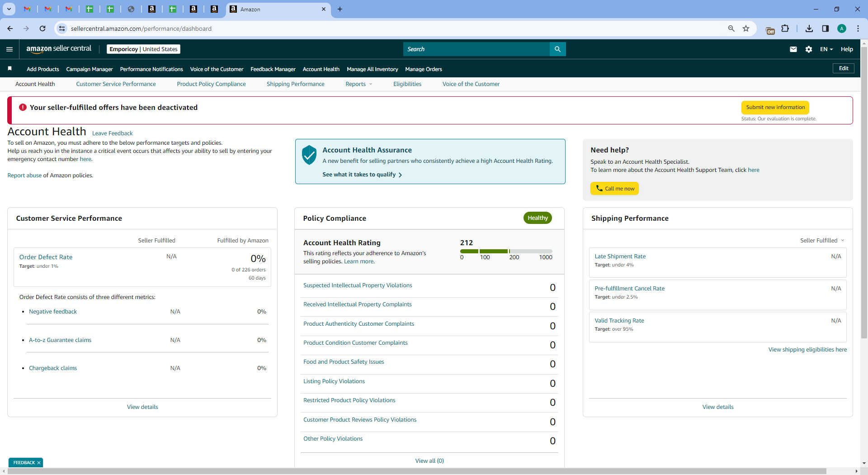Click the Healthy status badge

pos(538,218)
